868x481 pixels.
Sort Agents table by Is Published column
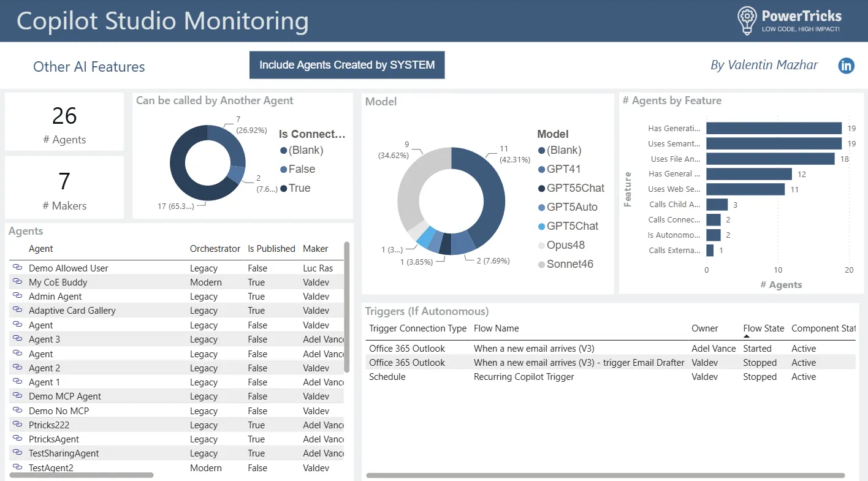(x=272, y=249)
